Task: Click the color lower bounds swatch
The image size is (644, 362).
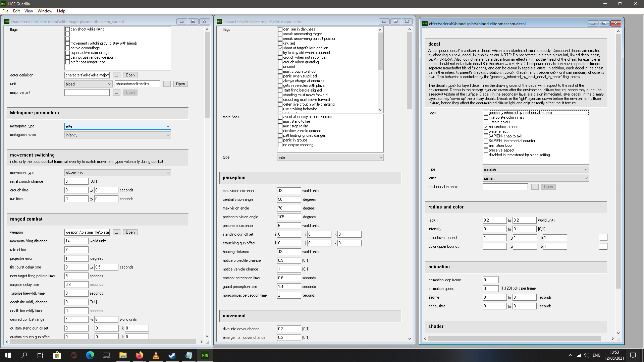Action: [603, 238]
